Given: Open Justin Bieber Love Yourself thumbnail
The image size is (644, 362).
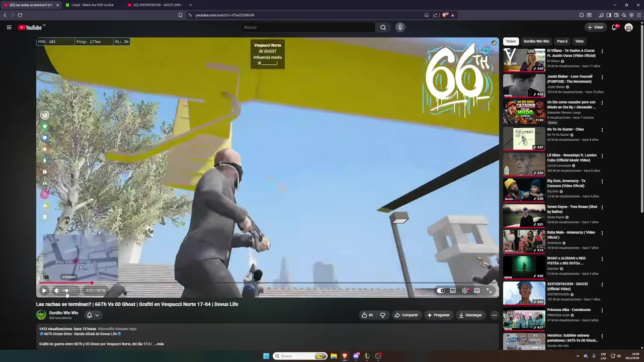Looking at the screenshot, I should click(524, 85).
